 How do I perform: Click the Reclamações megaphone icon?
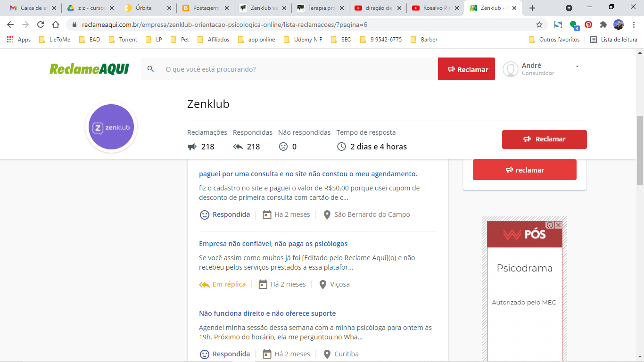pyautogui.click(x=192, y=147)
